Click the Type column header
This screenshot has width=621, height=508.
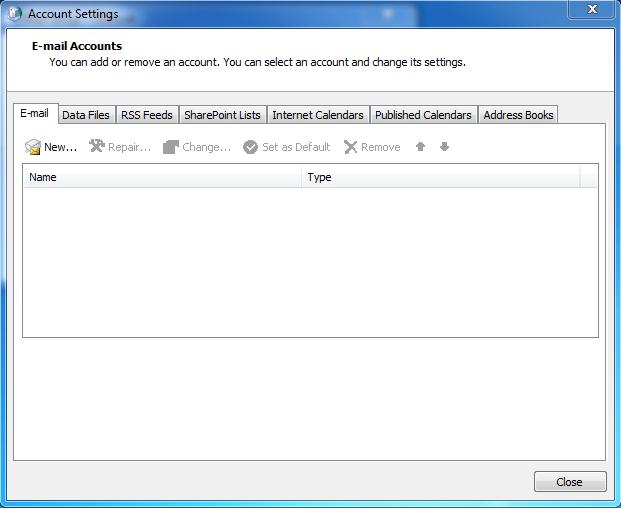coord(441,177)
